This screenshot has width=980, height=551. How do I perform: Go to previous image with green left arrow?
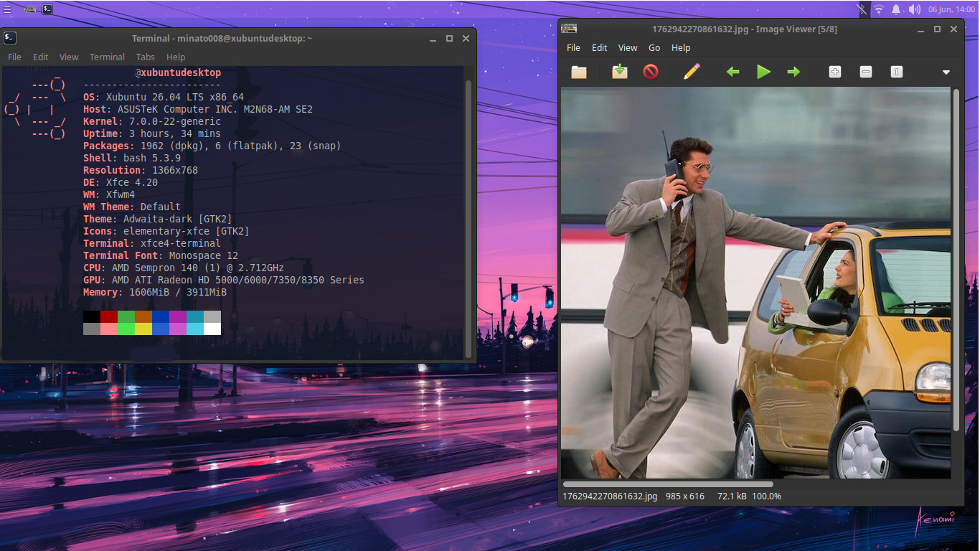[x=732, y=72]
